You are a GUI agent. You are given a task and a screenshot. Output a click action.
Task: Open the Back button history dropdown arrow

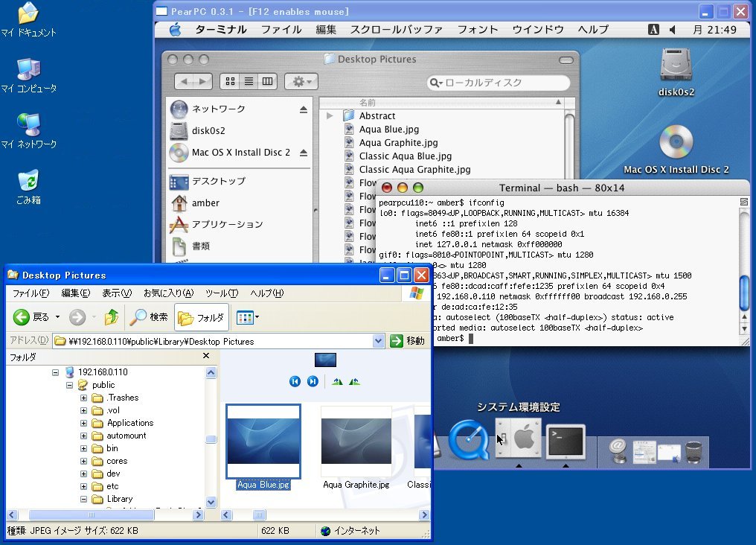[57, 317]
